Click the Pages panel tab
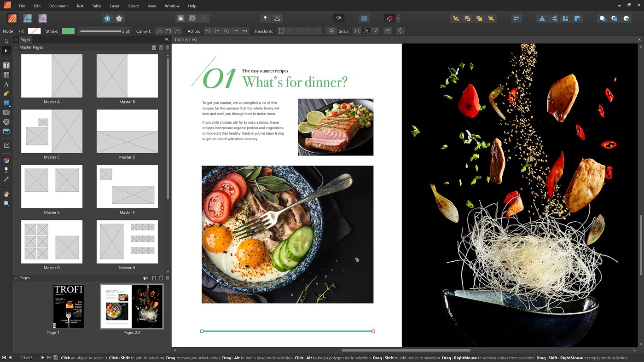 pos(25,40)
